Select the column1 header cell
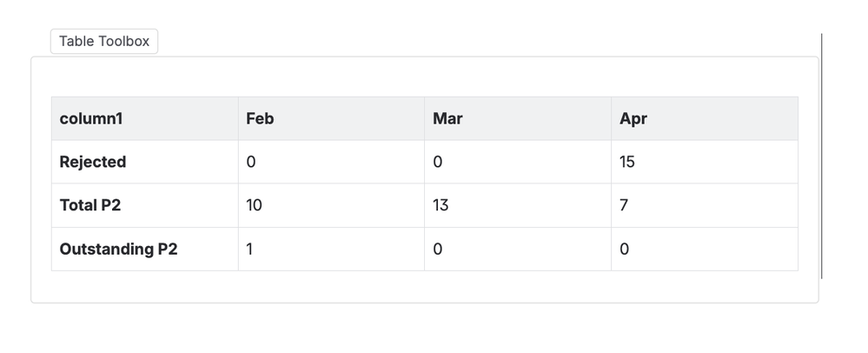The width and height of the screenshot is (868, 353). (x=145, y=118)
